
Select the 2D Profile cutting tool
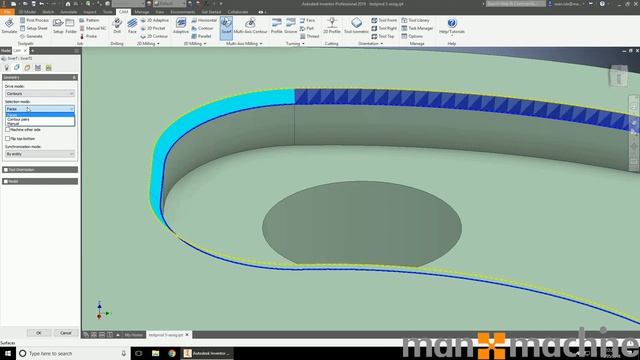point(331,26)
